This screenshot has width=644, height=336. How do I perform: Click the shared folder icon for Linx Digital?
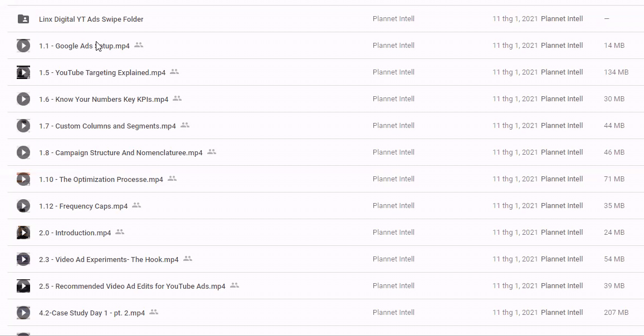click(23, 19)
